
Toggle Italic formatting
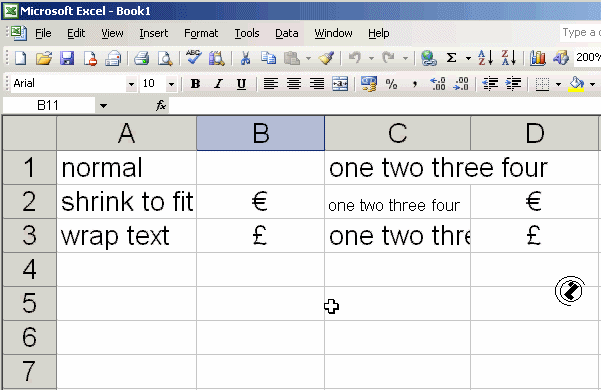pos(218,84)
